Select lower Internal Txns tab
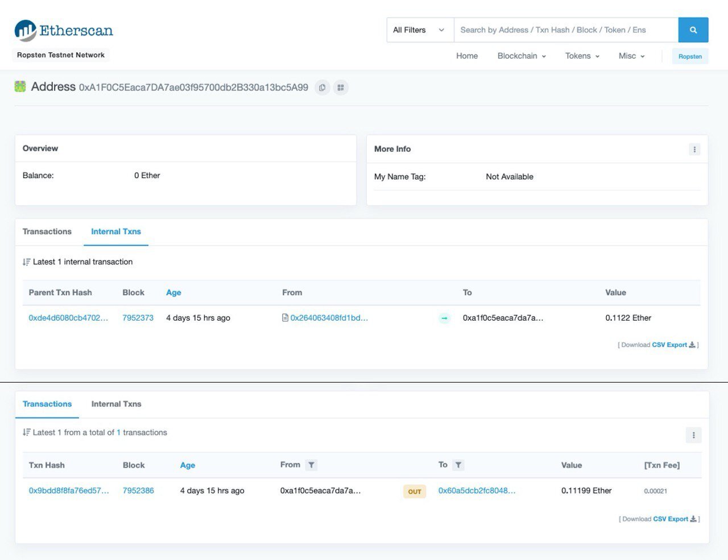Screen dimensions: 728x560 pos(116,404)
